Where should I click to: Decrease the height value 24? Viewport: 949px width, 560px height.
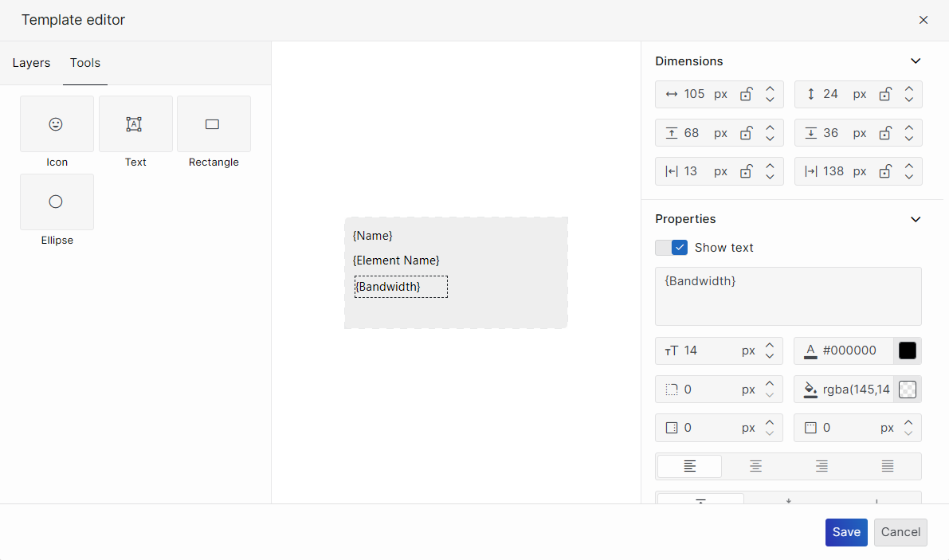point(909,100)
